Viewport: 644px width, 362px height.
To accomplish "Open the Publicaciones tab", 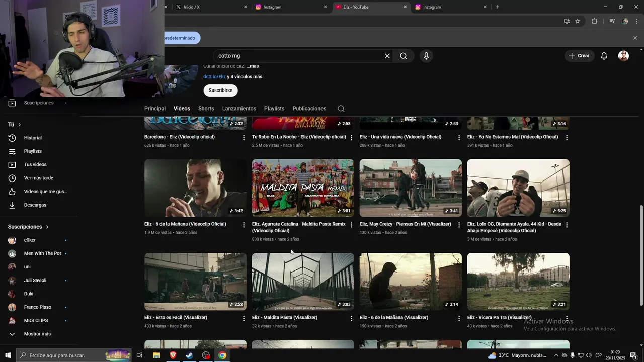I will pos(309,109).
